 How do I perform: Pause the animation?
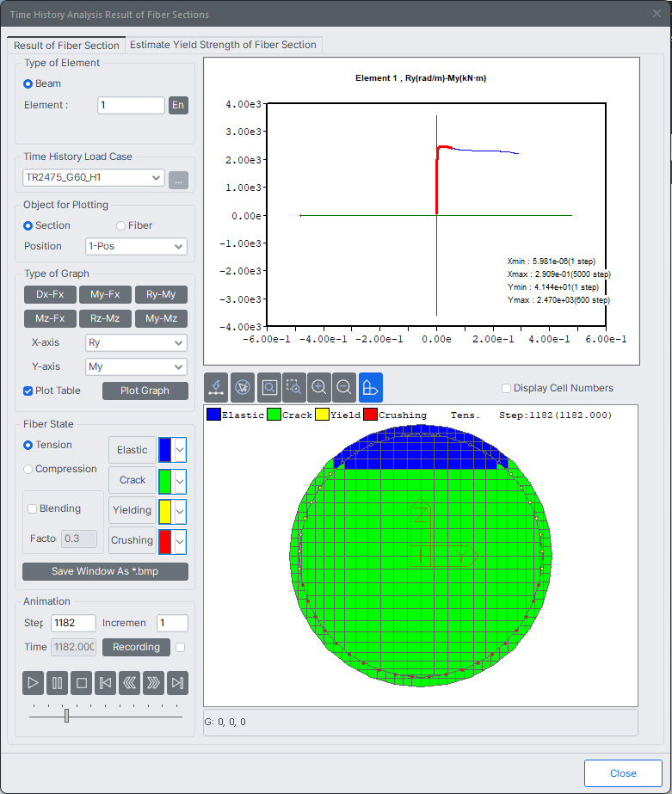coord(58,683)
